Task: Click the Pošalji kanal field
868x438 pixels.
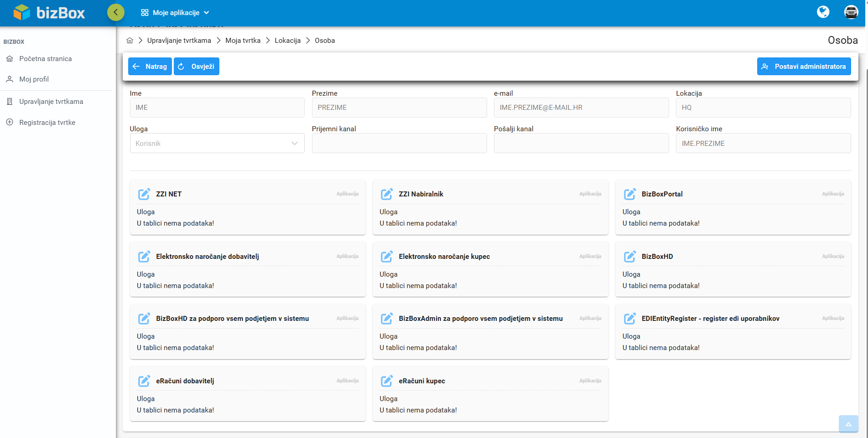Action: click(582, 143)
